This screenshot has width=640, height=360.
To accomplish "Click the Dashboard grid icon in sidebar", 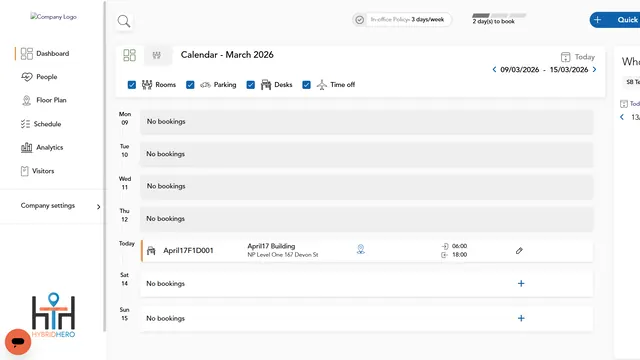I will click(27, 53).
